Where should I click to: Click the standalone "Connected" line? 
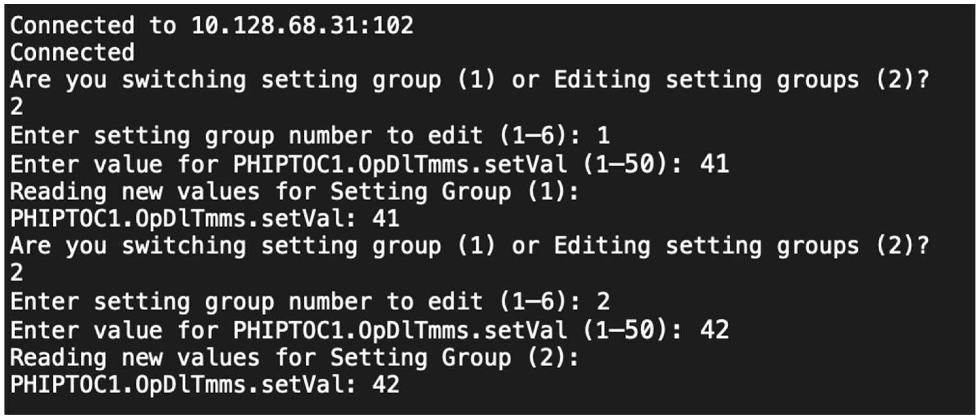coord(72,53)
